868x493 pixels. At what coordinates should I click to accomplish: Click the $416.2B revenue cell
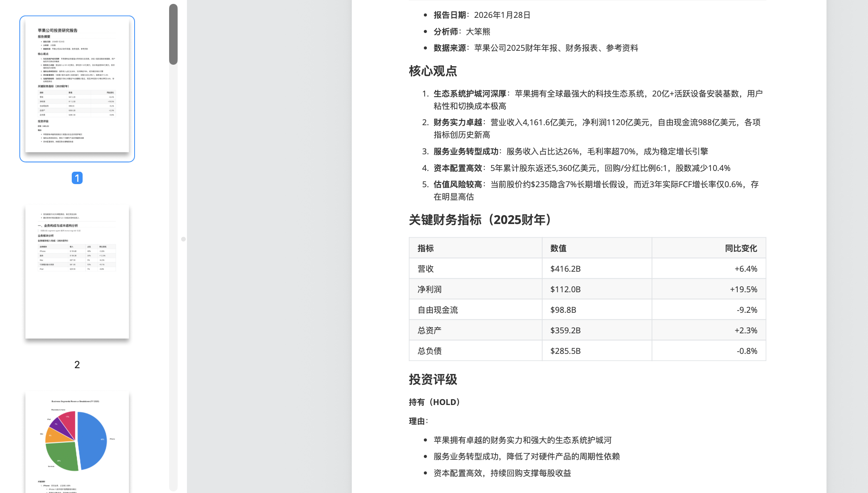point(565,269)
